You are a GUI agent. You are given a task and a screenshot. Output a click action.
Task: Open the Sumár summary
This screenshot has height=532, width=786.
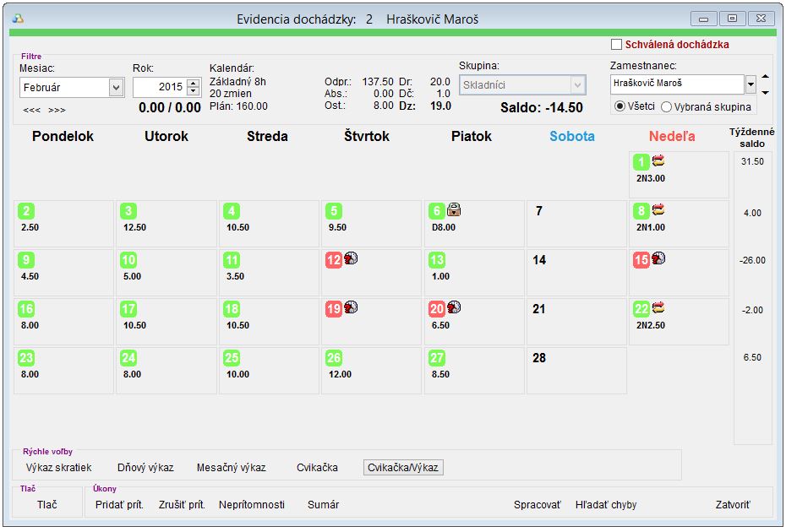(324, 504)
